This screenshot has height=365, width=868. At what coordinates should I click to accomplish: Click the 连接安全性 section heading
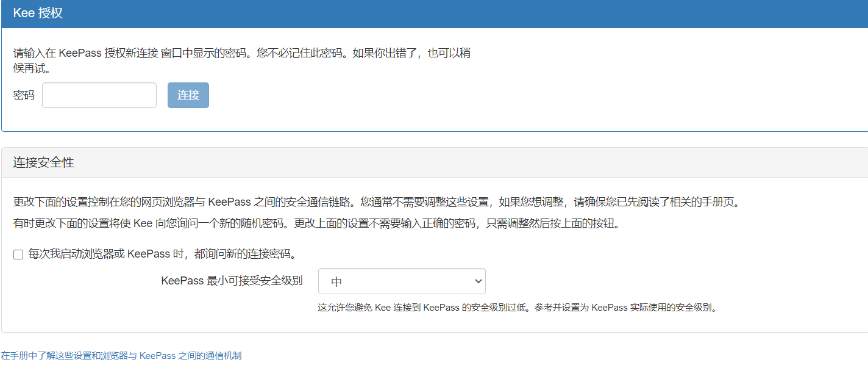pos(44,162)
